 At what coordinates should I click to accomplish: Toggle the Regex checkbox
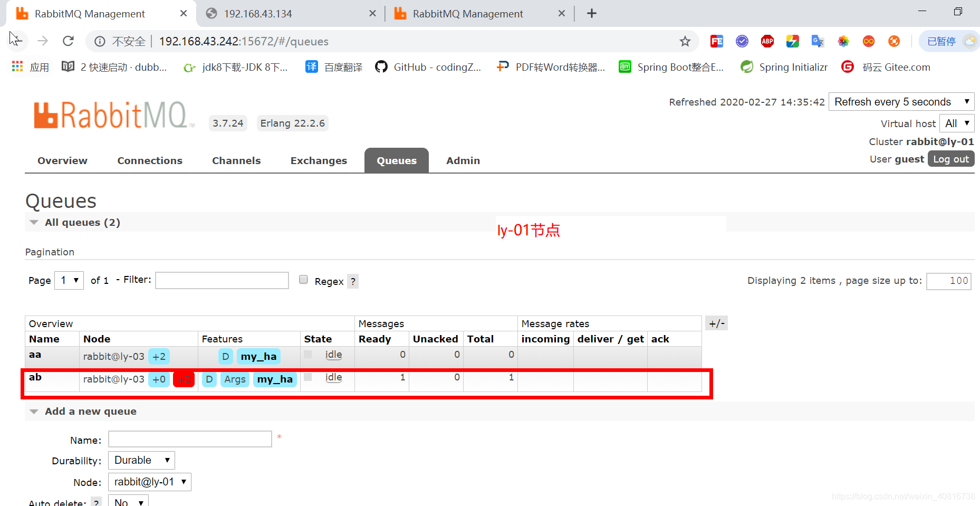(x=303, y=280)
